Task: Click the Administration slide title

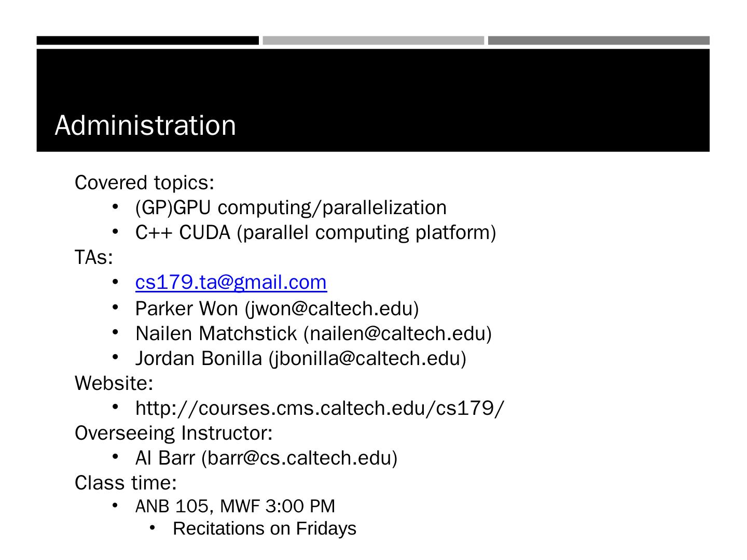Action: (x=145, y=125)
